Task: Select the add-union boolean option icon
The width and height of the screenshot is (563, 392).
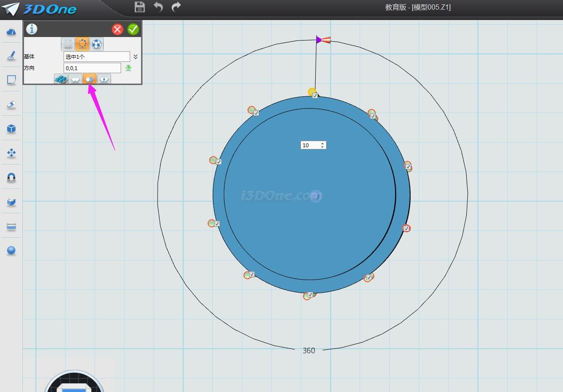Action: 75,79
